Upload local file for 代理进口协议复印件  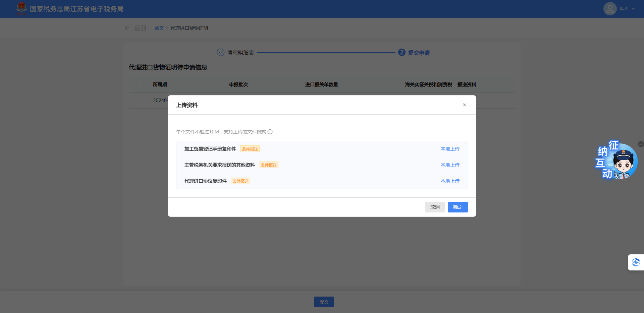pos(450,181)
